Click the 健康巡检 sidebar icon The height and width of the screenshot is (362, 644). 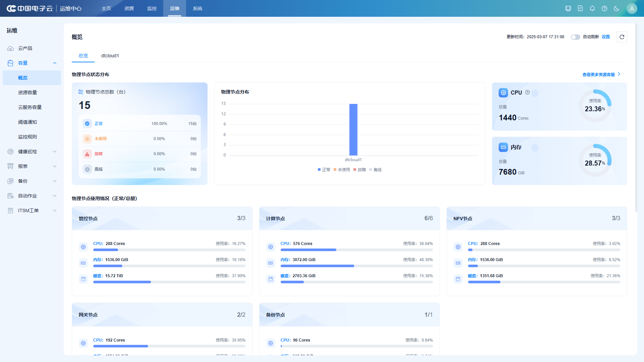(10, 152)
